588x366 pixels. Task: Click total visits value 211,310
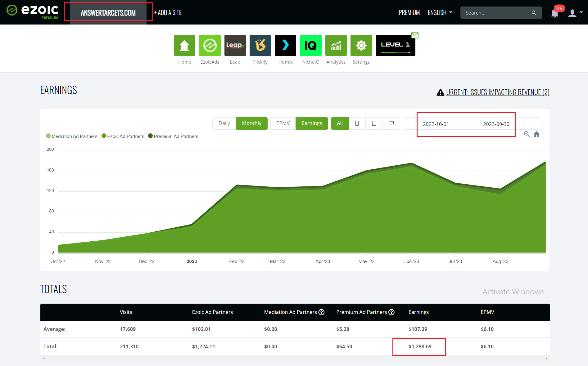tap(129, 346)
